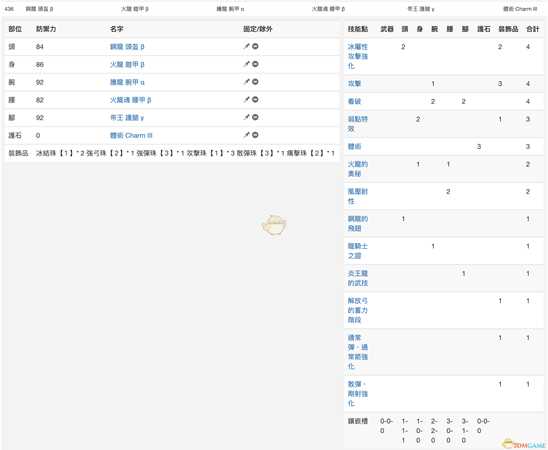Pin the arm armor piece (腕 row)
Viewport: 548px width, 450px height.
tap(247, 82)
